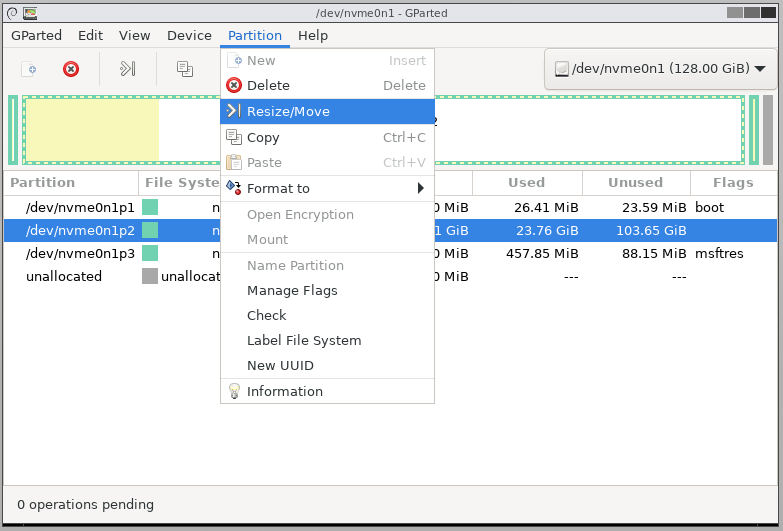Click the 457.85 MiB used value

[x=542, y=253]
